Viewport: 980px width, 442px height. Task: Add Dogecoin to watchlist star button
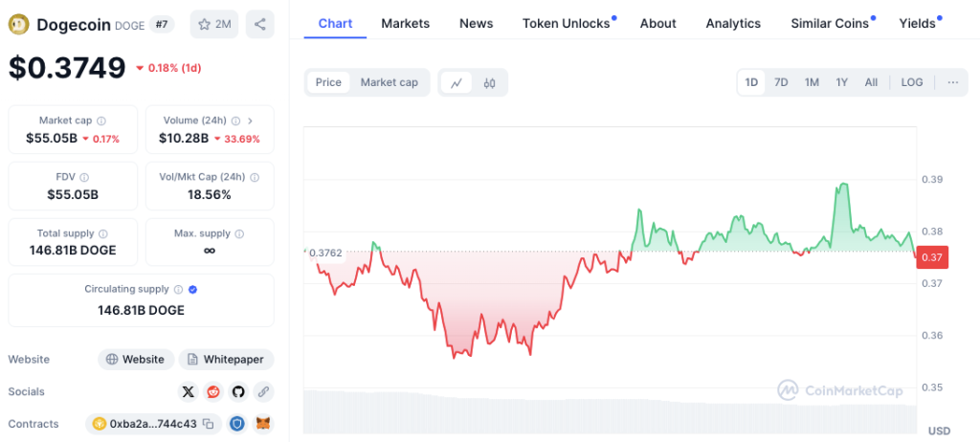coord(213,24)
